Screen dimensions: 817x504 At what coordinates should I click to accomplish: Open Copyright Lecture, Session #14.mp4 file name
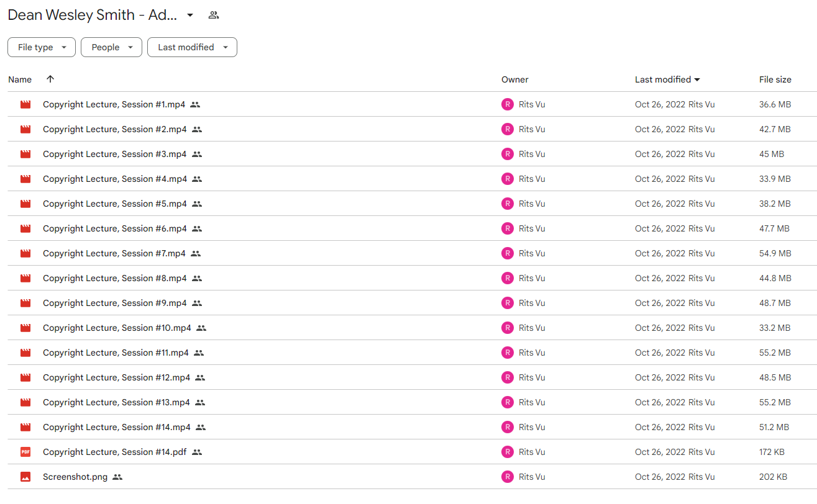tap(117, 427)
